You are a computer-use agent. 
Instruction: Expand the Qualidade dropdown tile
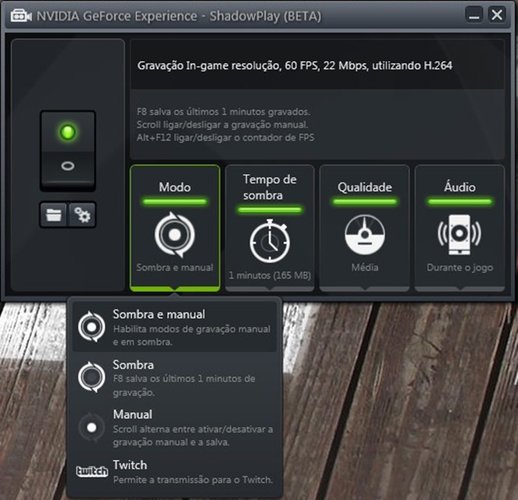[365, 228]
